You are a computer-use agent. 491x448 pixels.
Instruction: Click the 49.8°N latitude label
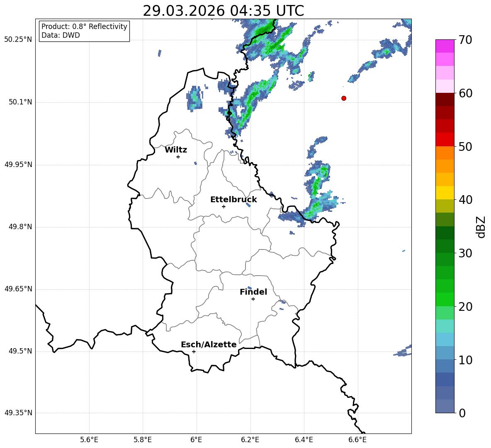20,227
